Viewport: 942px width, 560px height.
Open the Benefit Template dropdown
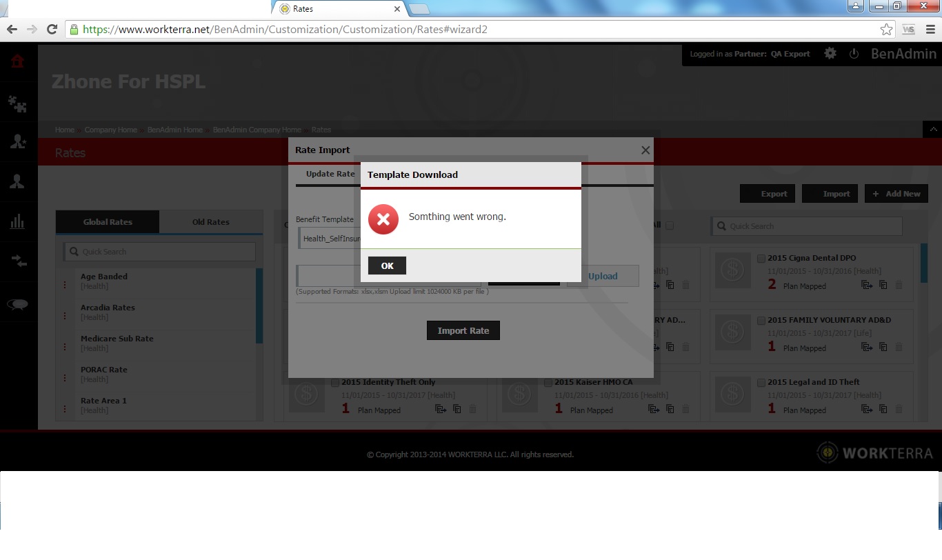(328, 239)
